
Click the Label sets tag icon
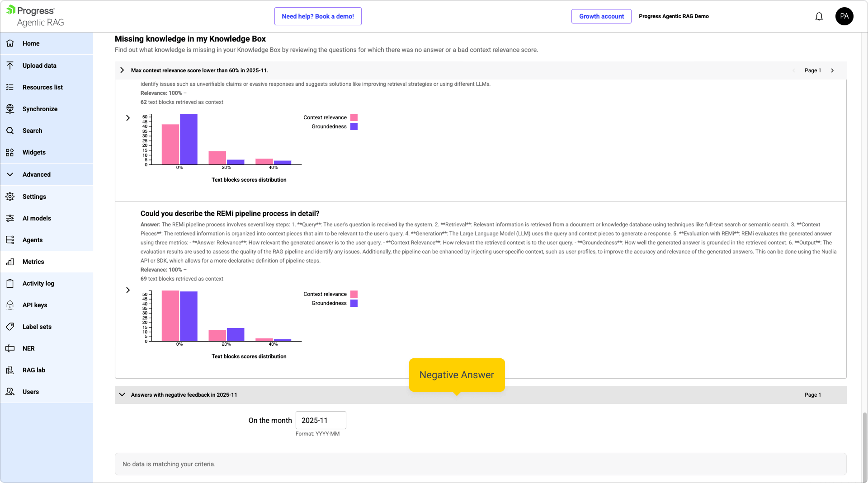[10, 327]
